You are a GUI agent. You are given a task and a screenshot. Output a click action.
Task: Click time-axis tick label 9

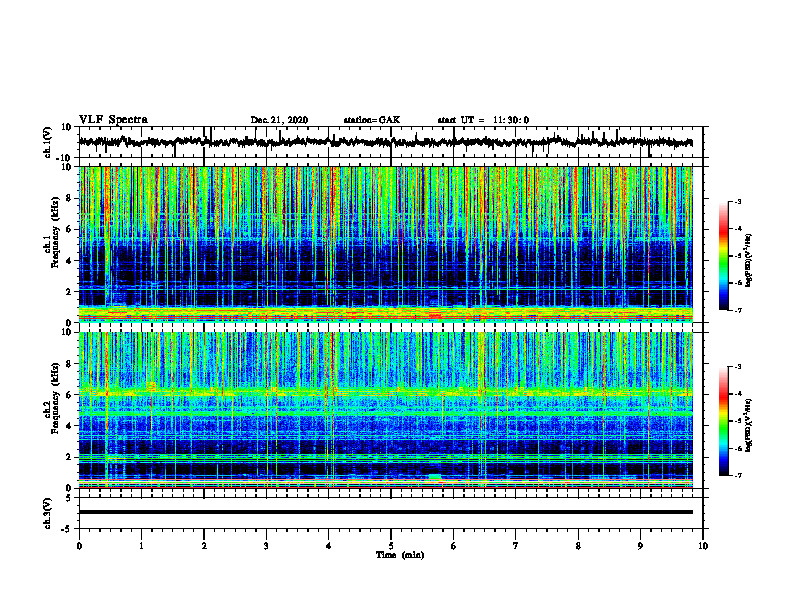tap(640, 546)
